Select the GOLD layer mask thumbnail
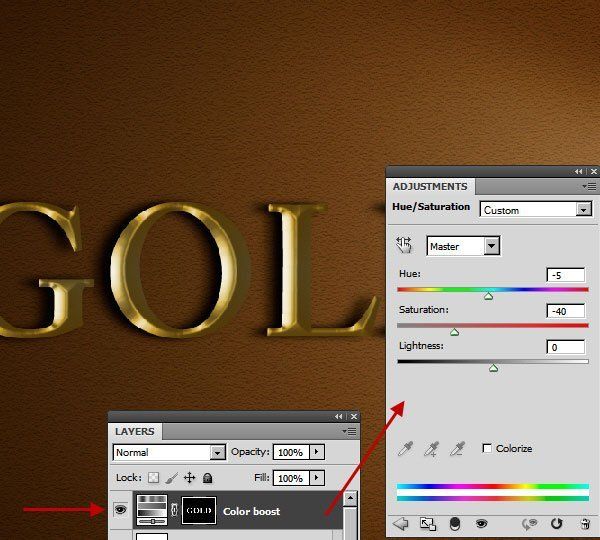 199,510
